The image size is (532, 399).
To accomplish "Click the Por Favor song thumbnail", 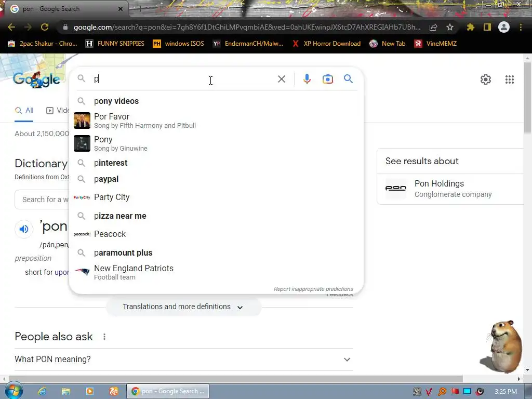I will coord(82,121).
